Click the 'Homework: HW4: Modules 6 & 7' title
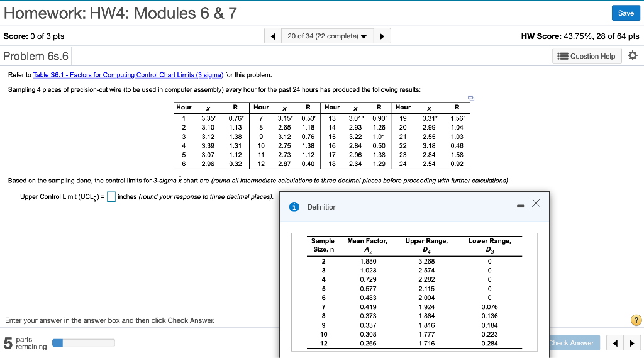 [x=120, y=13]
